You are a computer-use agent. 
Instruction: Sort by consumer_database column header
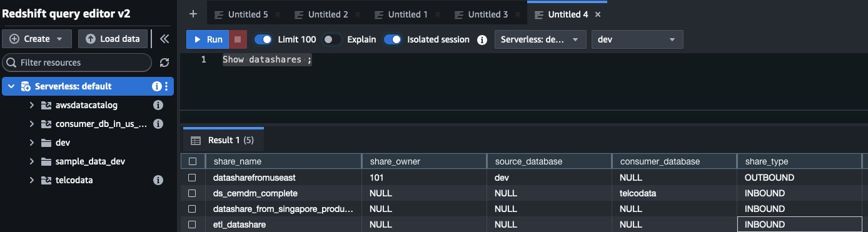[x=674, y=161]
